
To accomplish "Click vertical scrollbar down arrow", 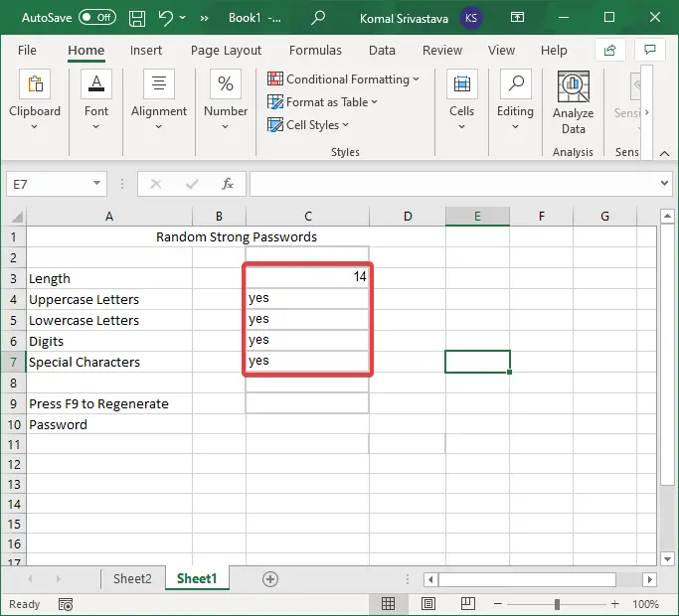I will tap(667, 558).
